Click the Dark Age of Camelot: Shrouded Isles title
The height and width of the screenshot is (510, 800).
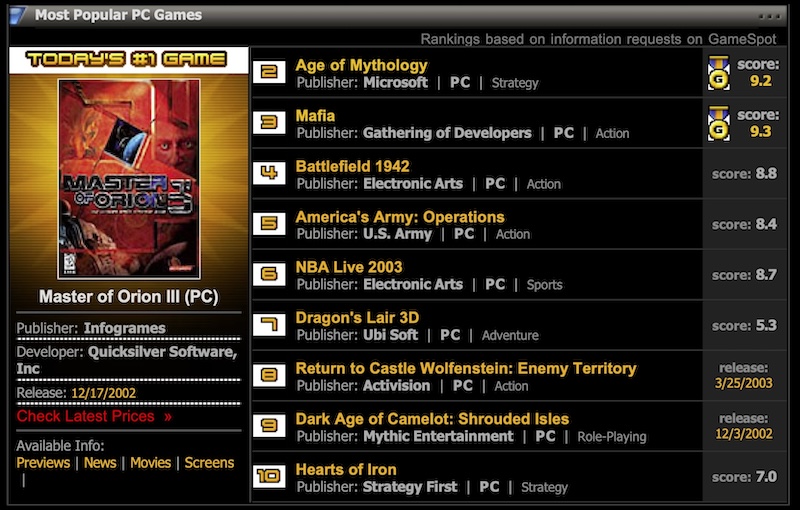click(432, 419)
